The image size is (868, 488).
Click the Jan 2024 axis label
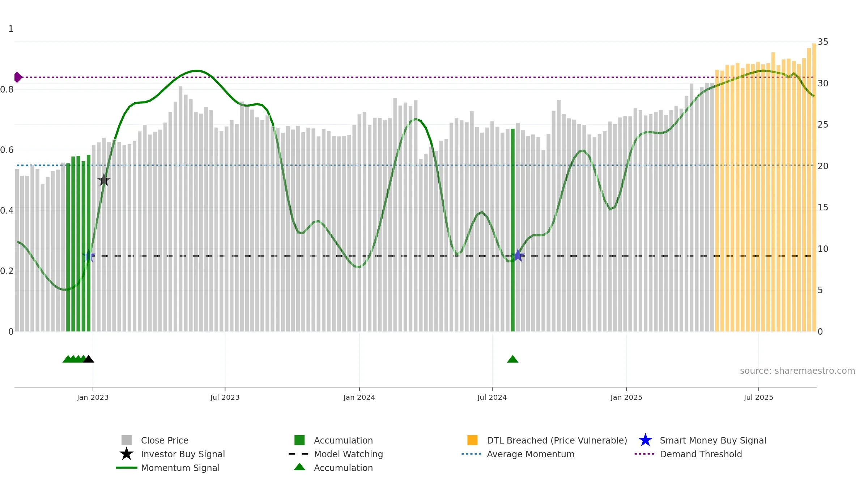(359, 397)
